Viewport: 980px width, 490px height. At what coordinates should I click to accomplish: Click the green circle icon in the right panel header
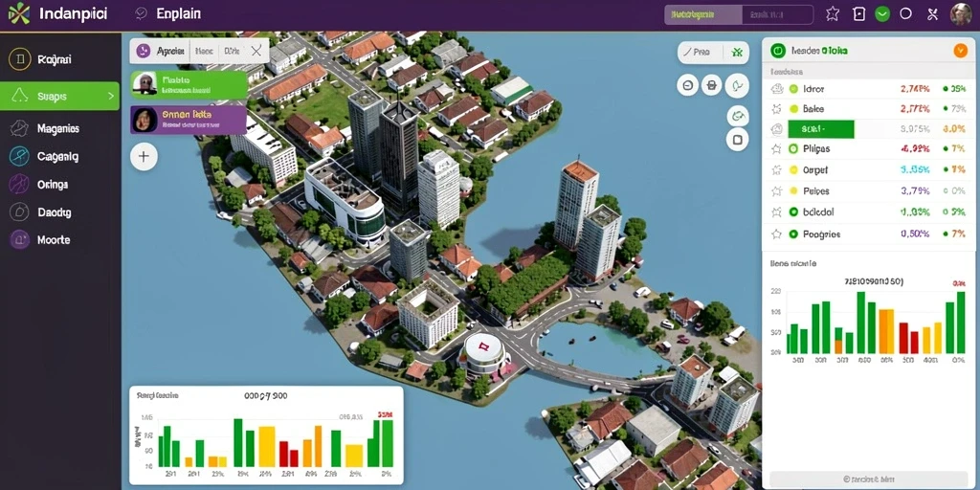coord(778,51)
